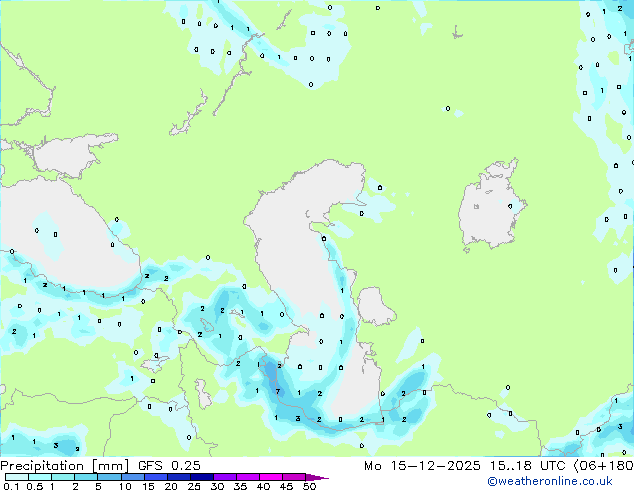Click the 1–2 mm legend color box
The image size is (634, 490).
pyautogui.click(x=63, y=477)
